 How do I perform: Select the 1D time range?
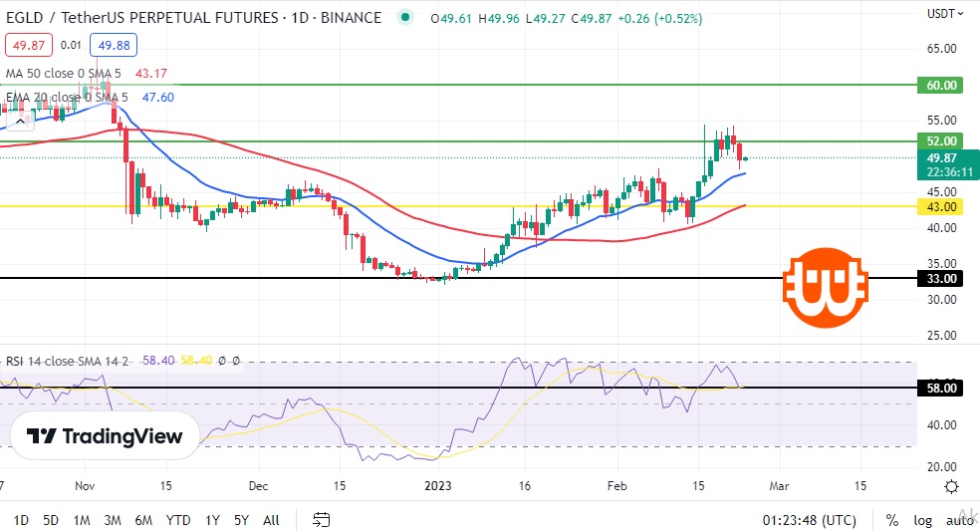coord(20,519)
